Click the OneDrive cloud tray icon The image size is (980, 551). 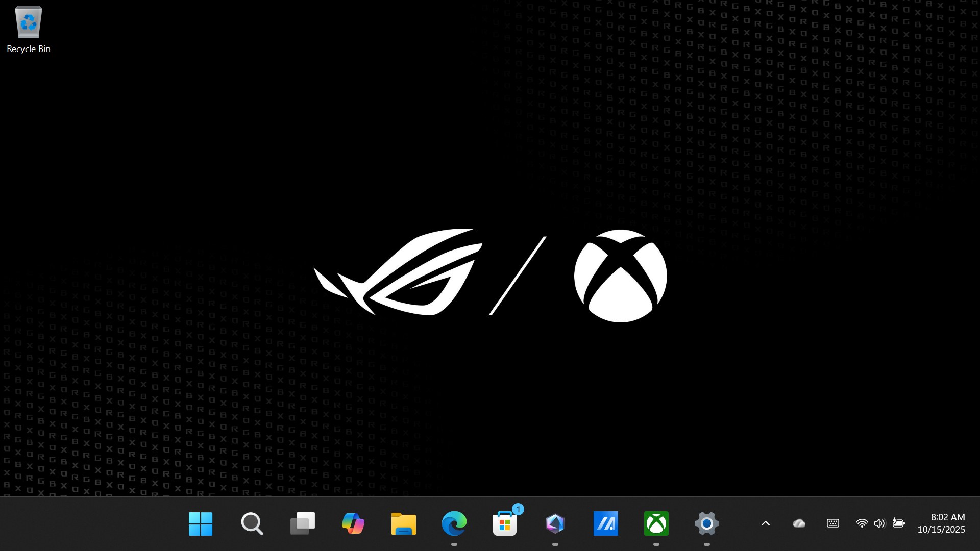pos(799,523)
